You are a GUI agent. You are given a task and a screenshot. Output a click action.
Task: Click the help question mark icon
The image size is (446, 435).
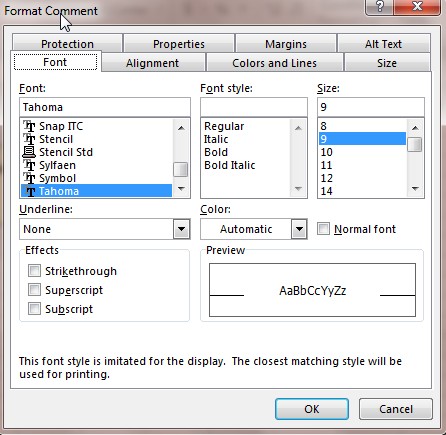(x=380, y=7)
